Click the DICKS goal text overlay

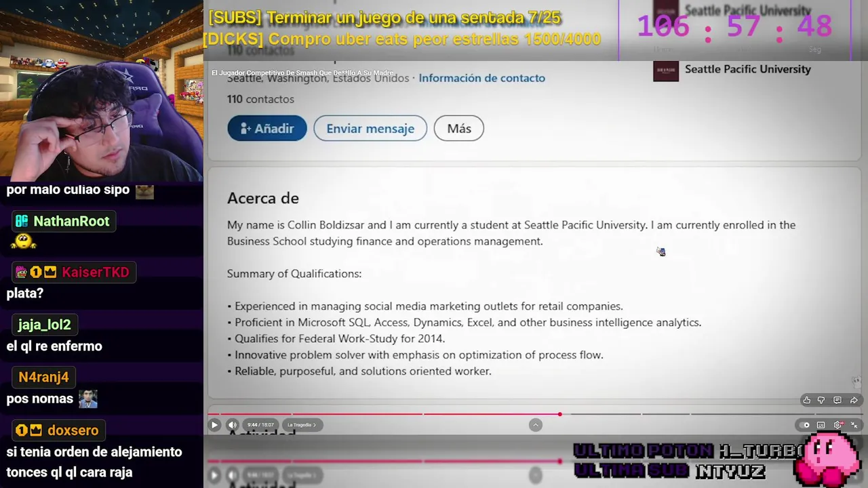[x=402, y=39]
